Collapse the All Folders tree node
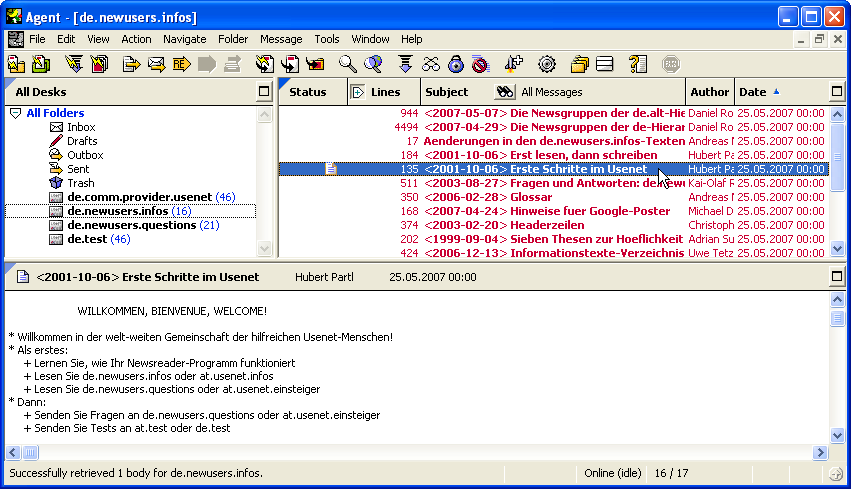 click(15, 114)
